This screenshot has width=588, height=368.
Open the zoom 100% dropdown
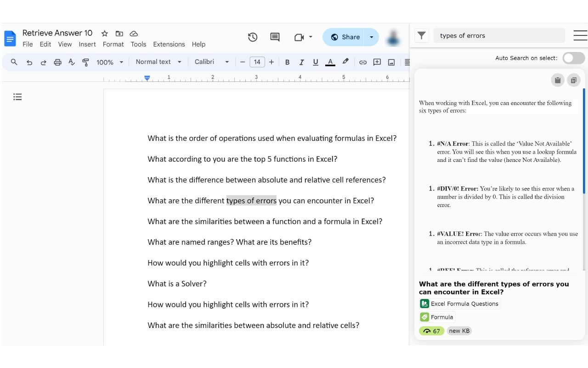pyautogui.click(x=110, y=62)
